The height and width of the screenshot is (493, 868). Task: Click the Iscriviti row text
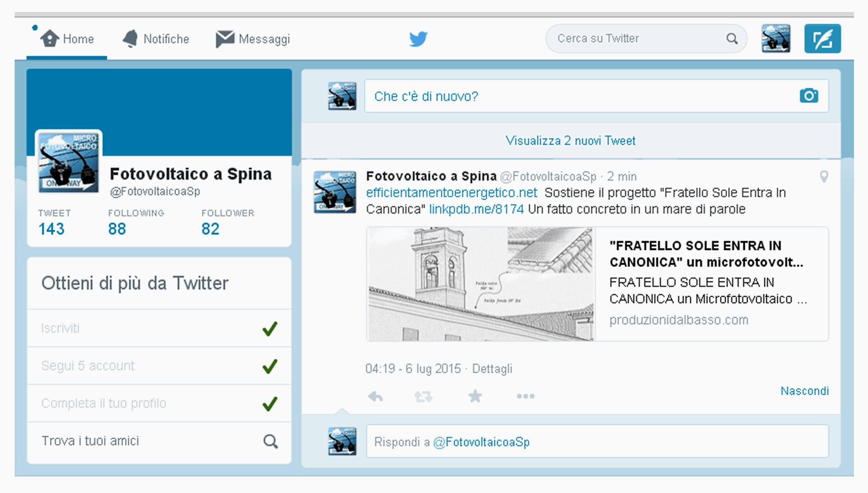click(x=60, y=328)
